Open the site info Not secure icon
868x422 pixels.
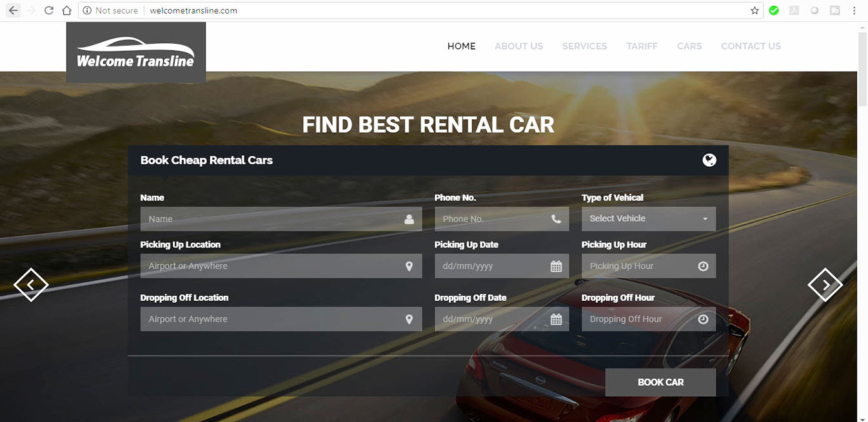tap(87, 10)
